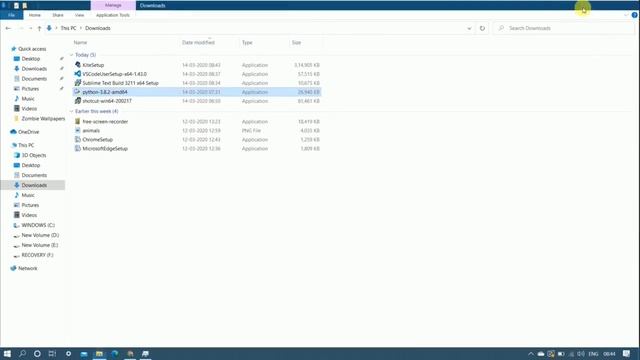Open Application Tools ribbon tab
This screenshot has width=640, height=360.
(113, 15)
